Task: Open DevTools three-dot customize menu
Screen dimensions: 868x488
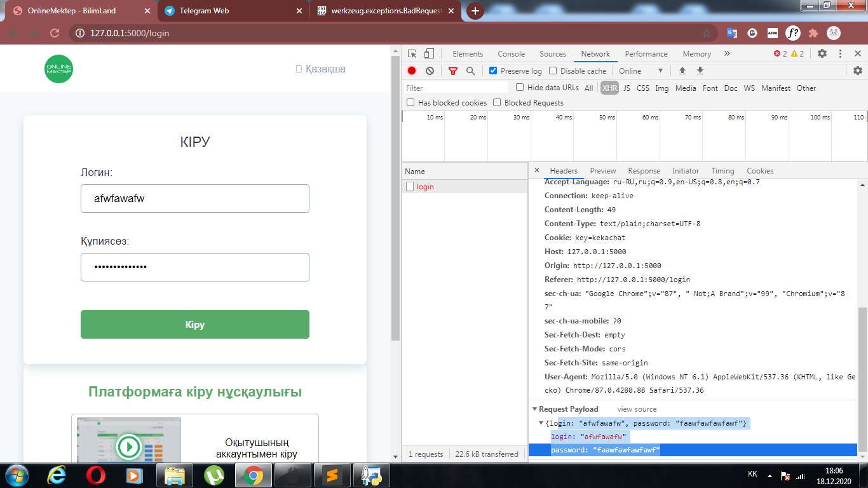Action: (840, 54)
